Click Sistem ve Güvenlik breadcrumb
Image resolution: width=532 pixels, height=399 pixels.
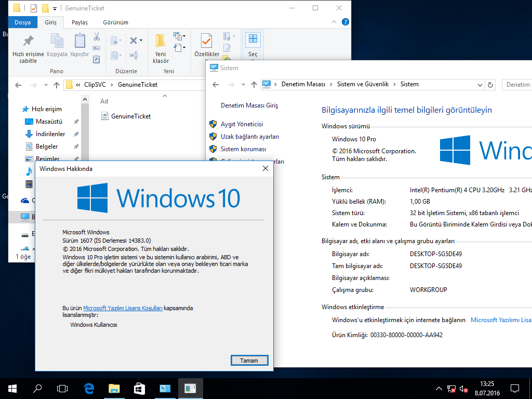tap(363, 84)
